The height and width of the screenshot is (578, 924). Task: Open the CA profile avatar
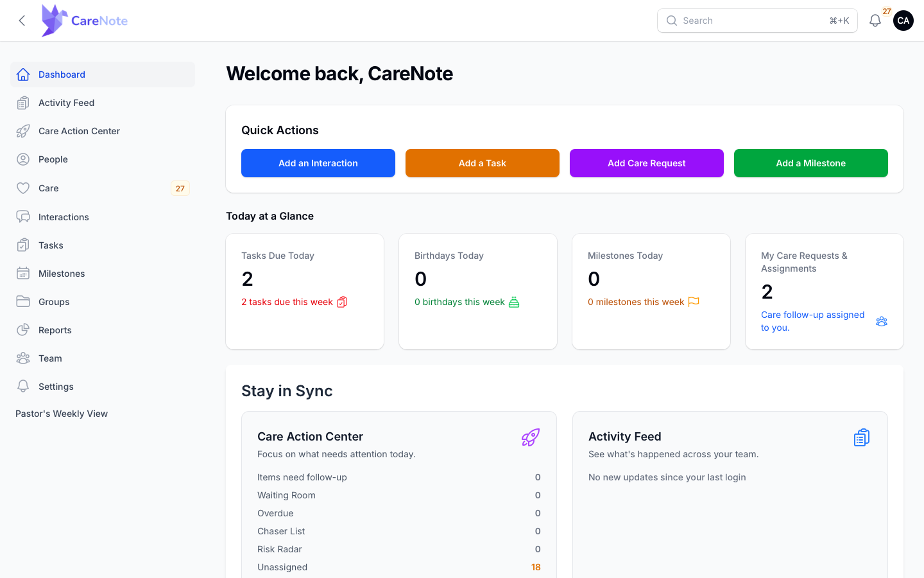(x=903, y=21)
